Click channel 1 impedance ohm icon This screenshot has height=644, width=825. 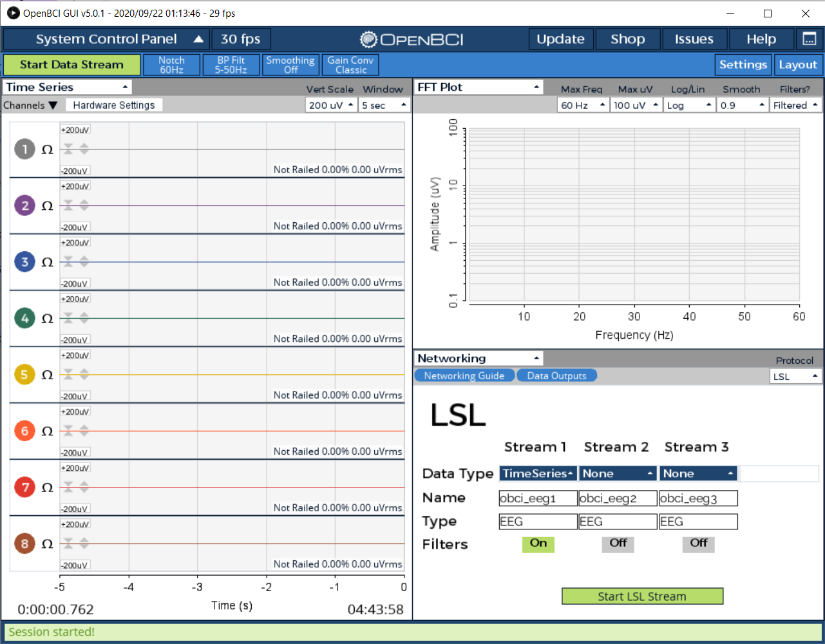[47, 149]
